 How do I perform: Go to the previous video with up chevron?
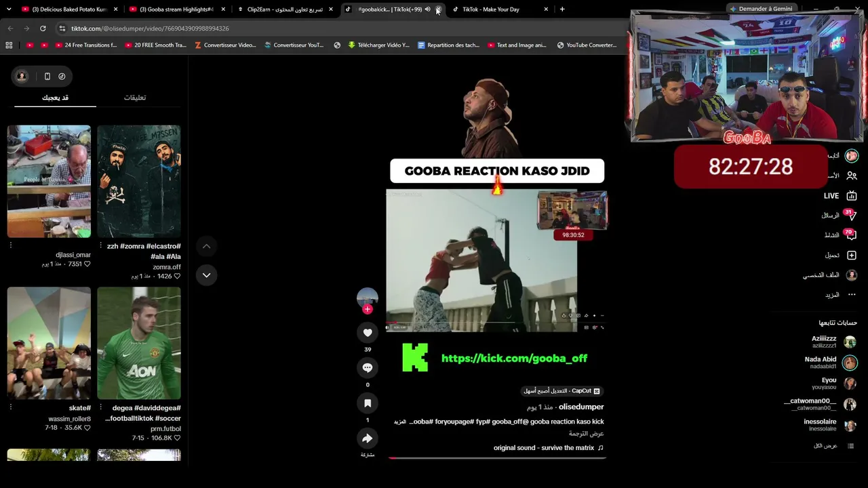tap(206, 246)
